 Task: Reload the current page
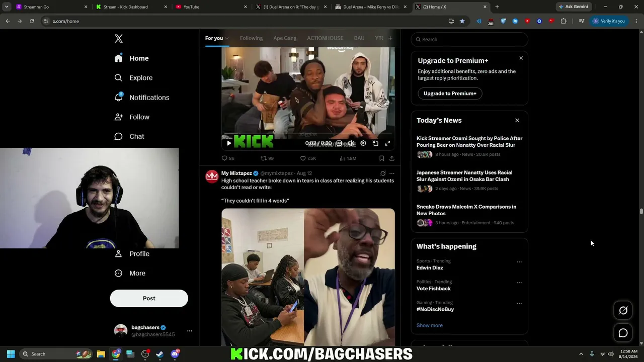[32, 21]
